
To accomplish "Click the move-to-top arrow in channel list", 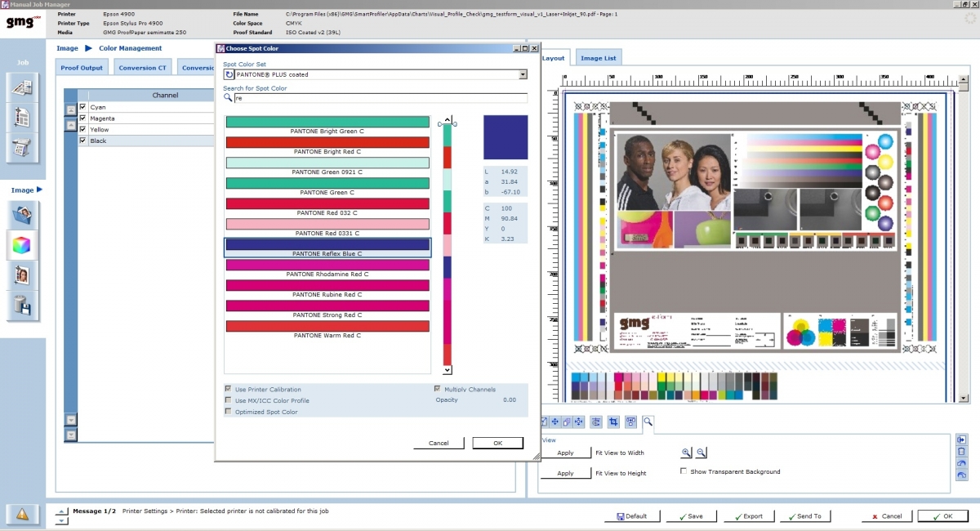I will [x=71, y=109].
